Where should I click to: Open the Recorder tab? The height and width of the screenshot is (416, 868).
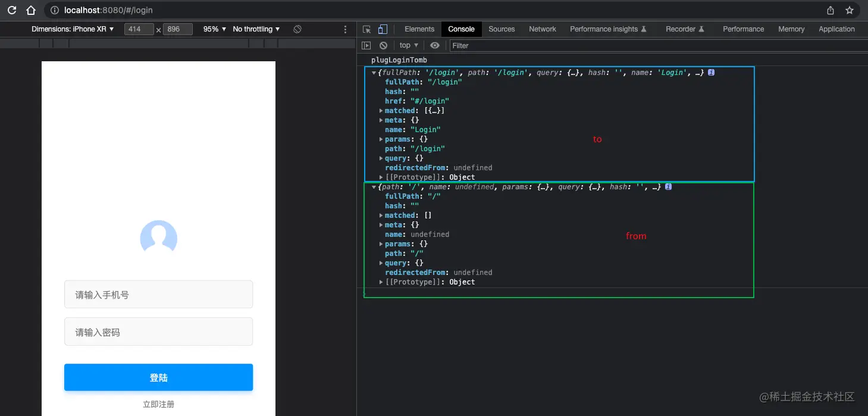(685, 29)
